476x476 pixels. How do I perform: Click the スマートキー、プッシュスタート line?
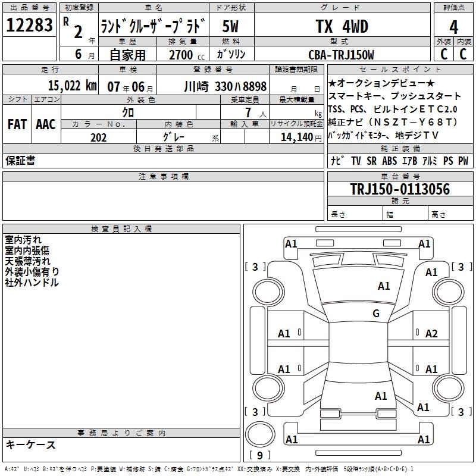(x=394, y=96)
